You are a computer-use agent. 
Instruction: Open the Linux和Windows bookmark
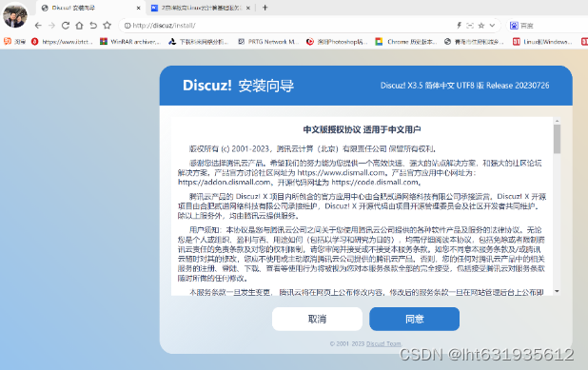[542, 42]
